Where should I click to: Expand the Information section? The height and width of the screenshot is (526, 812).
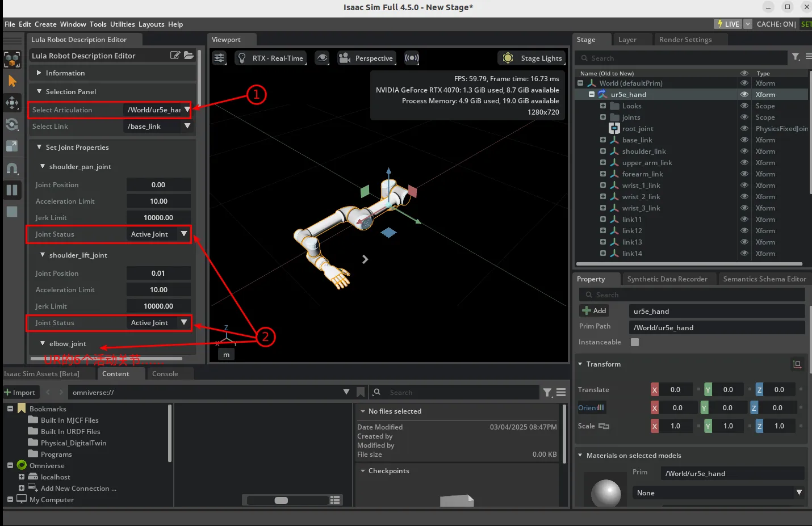click(x=39, y=73)
